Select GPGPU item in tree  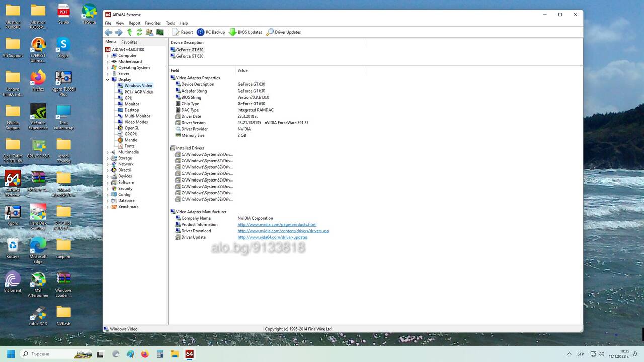tap(131, 134)
